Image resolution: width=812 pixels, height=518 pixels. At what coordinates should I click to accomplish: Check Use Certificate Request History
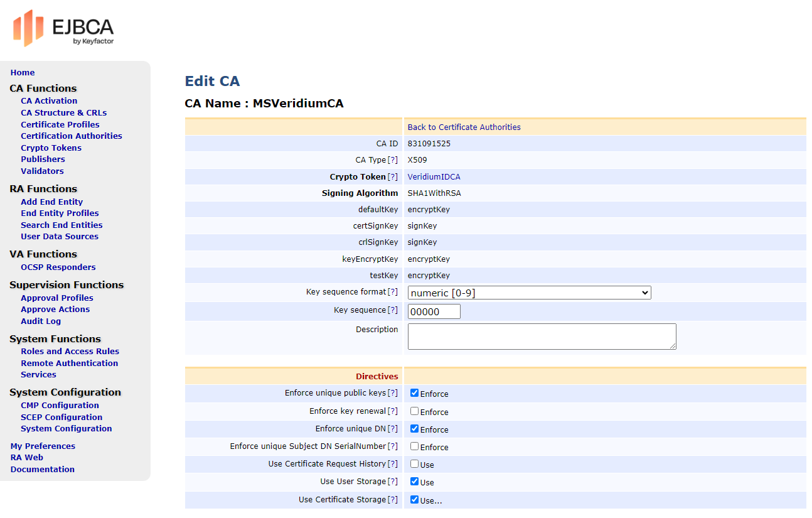point(412,464)
